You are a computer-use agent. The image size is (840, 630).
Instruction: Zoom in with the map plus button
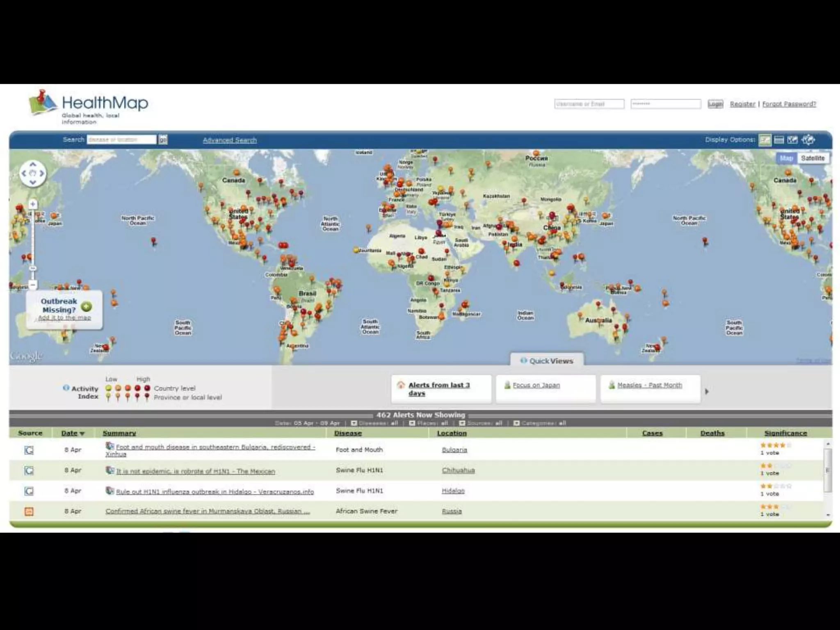(33, 204)
